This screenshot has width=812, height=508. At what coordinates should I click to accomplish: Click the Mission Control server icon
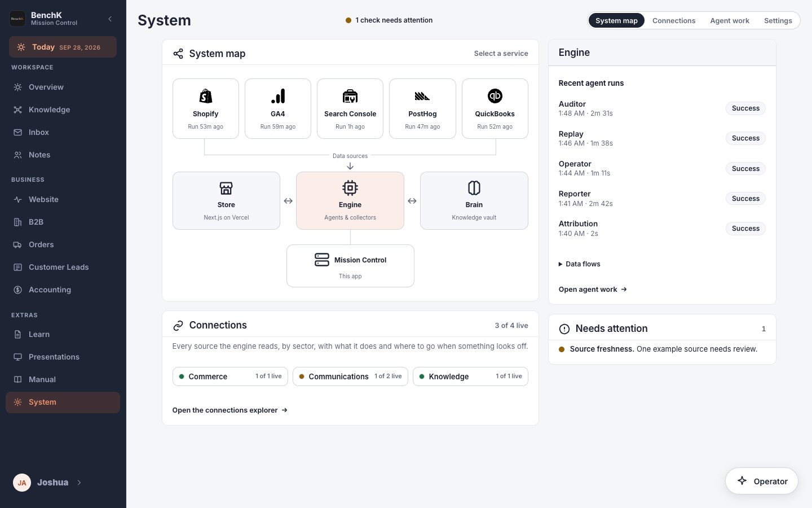(322, 260)
